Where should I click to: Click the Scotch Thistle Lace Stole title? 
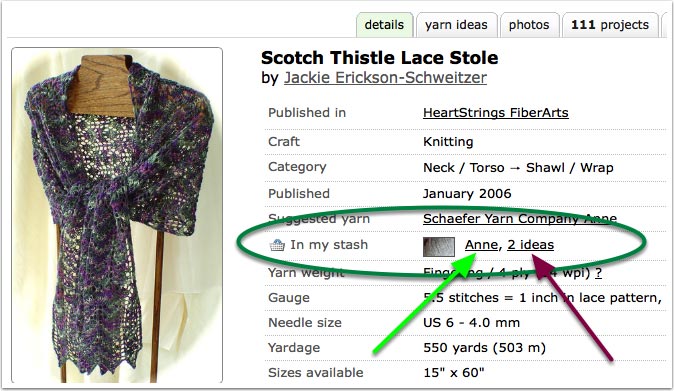(380, 58)
